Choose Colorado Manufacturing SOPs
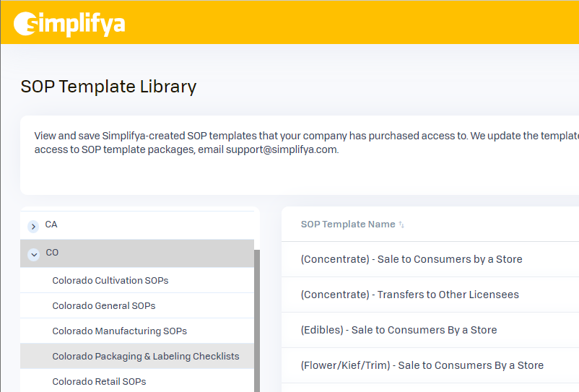 click(119, 331)
